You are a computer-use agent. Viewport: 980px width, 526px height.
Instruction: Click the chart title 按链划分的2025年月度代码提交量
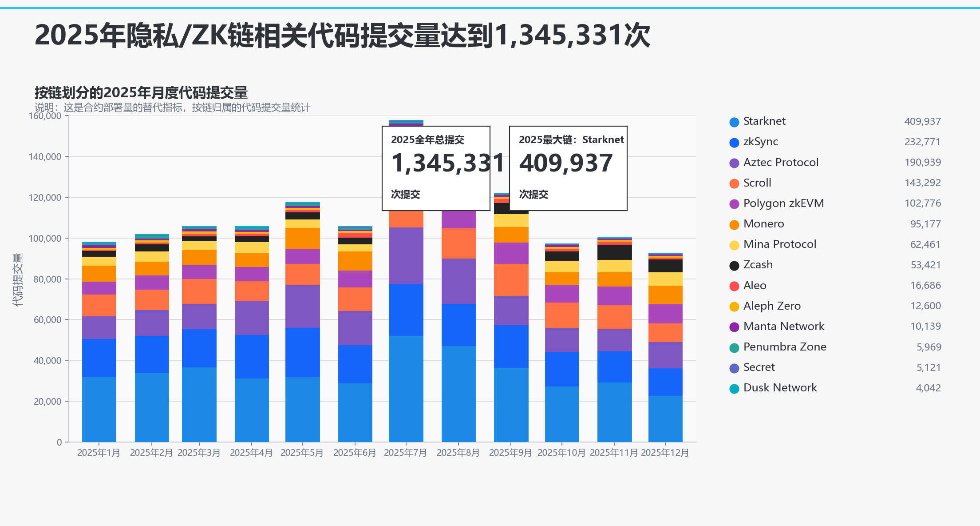pyautogui.click(x=141, y=92)
